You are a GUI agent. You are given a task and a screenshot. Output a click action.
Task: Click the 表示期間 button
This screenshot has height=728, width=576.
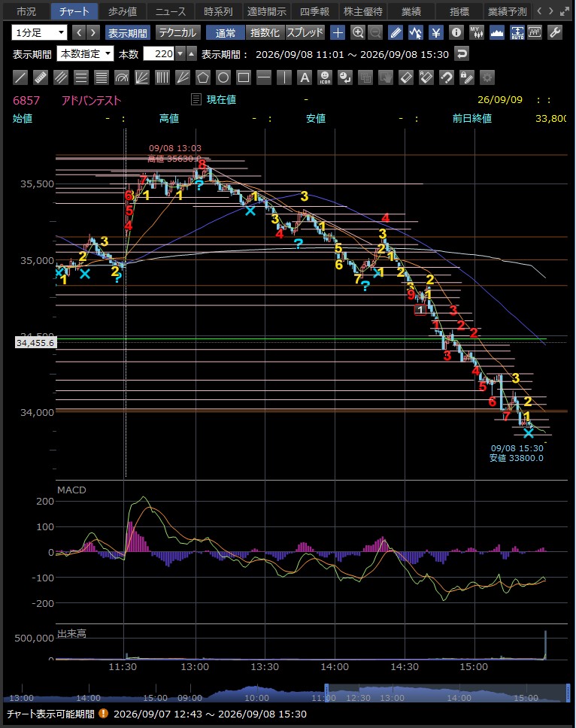pyautogui.click(x=128, y=32)
